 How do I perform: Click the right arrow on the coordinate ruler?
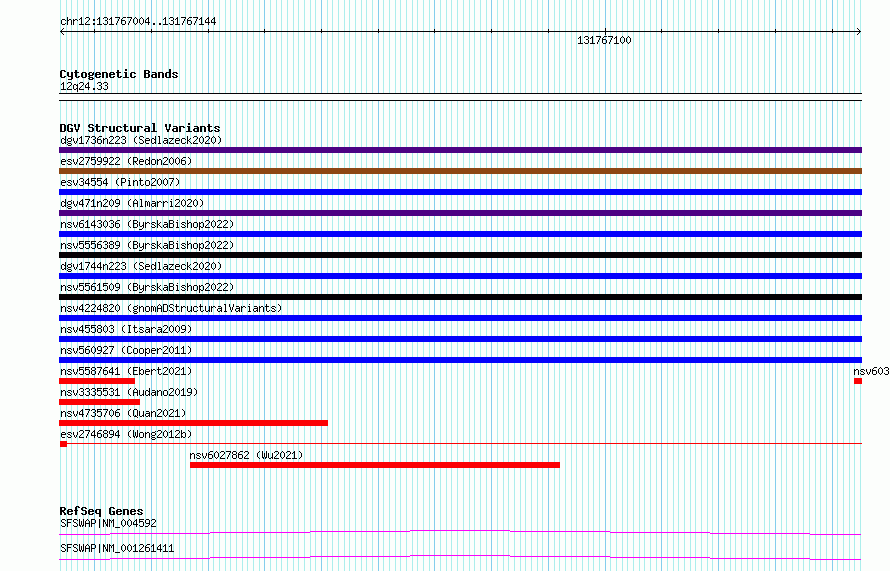pos(859,32)
